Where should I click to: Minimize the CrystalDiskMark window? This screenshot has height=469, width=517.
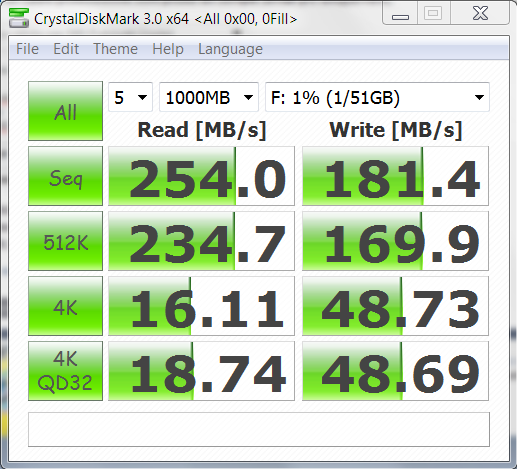(400, 14)
